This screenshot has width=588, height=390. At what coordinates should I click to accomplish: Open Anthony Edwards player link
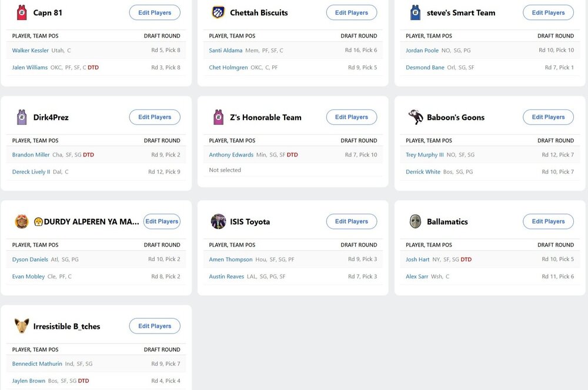231,155
